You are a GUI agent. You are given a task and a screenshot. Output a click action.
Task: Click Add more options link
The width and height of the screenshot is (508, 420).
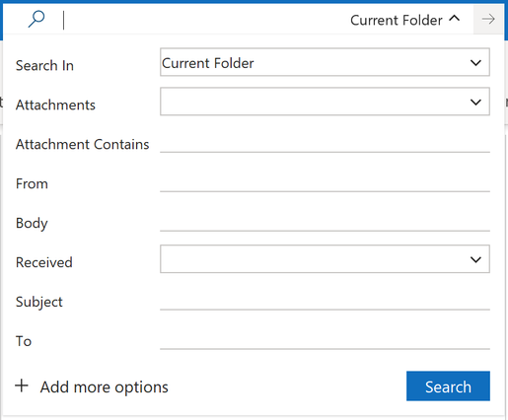point(104,387)
